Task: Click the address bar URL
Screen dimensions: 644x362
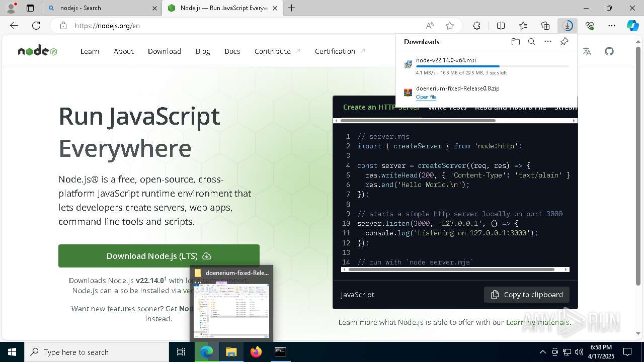Action: [107, 26]
